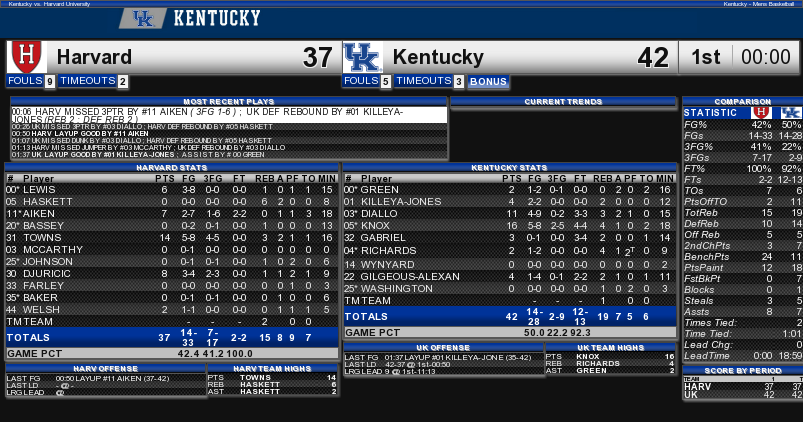Select the KNOX row in Kentucky stats
The image size is (803, 422).
coord(509,225)
